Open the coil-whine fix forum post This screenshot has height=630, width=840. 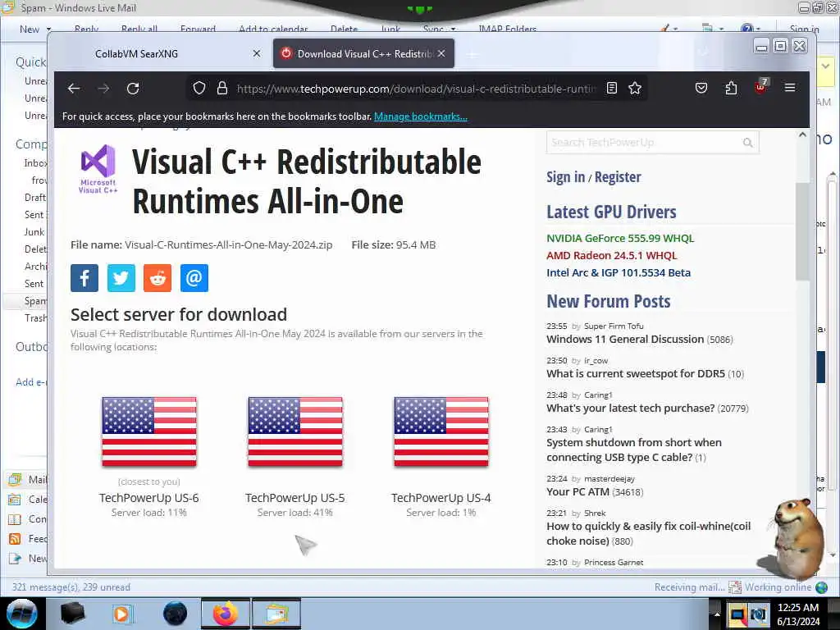(648, 533)
